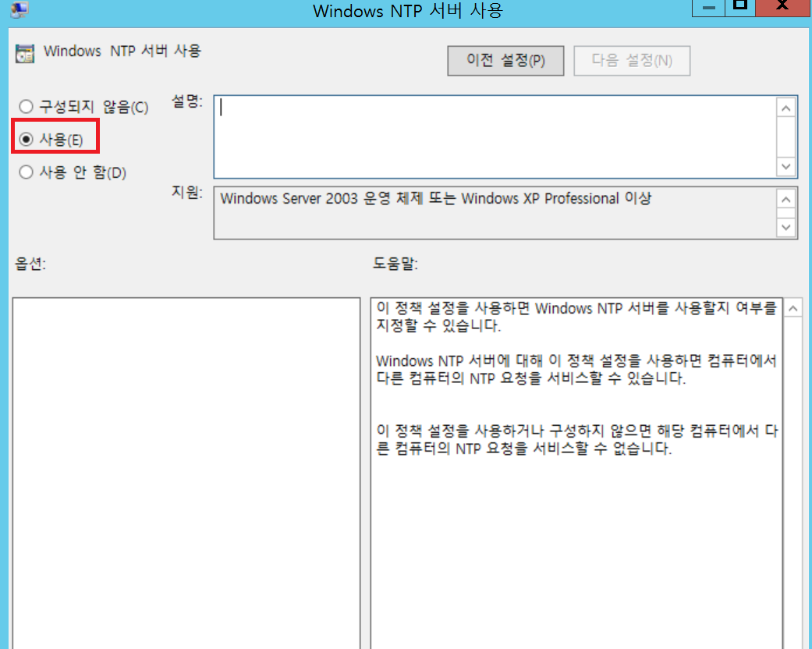812x649 pixels.
Task: Click the last paragraph ending '서비스할 수 없습니다'
Action: (576, 439)
